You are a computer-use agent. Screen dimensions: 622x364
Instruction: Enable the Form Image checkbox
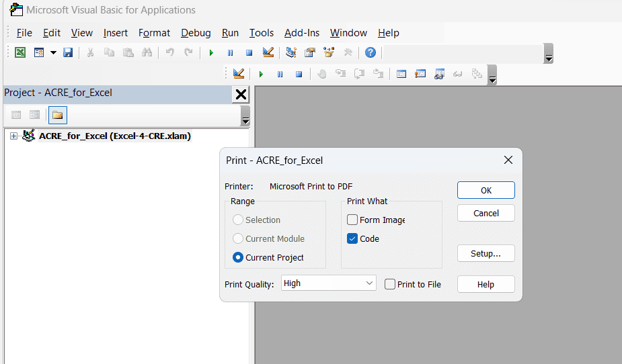(352, 220)
